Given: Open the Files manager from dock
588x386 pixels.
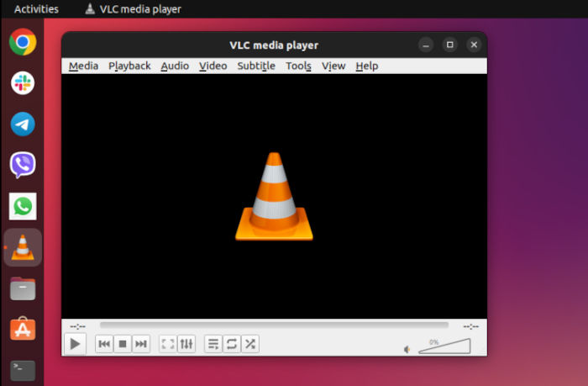Looking at the screenshot, I should 23,288.
